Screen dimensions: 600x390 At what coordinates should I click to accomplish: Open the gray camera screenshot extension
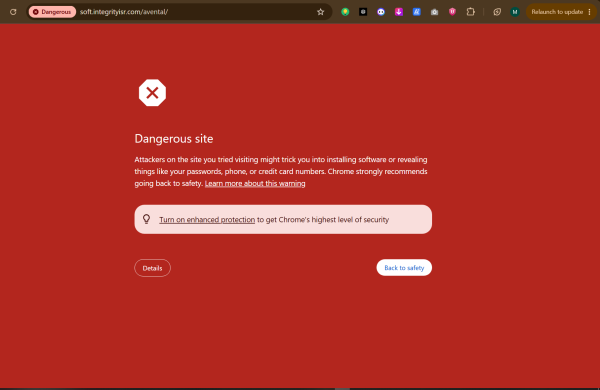(434, 12)
